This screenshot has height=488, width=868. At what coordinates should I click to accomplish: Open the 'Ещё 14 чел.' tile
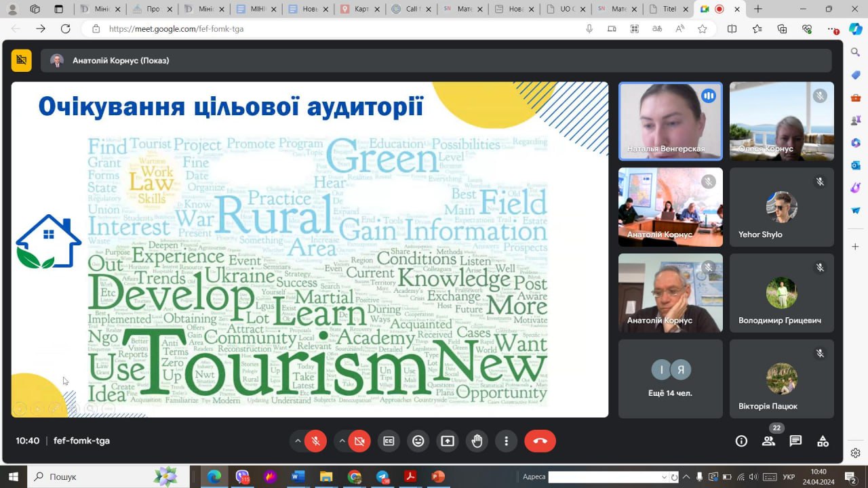(x=670, y=379)
